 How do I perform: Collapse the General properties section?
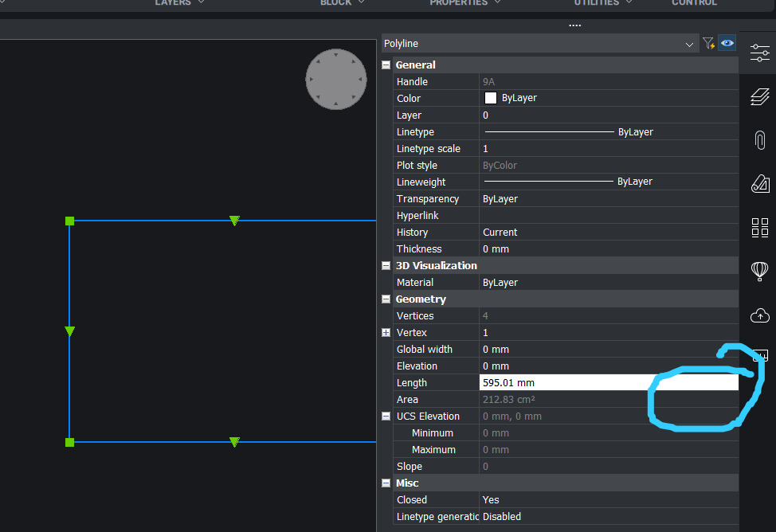tap(386, 65)
